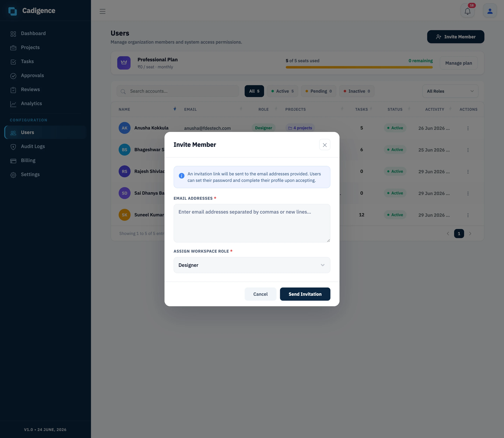Click the Cadigence logo icon
This screenshot has width=504, height=438.
point(12,11)
